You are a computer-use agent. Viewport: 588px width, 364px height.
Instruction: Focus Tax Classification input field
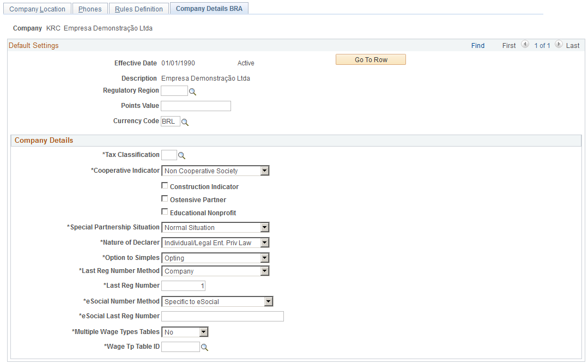tap(169, 155)
